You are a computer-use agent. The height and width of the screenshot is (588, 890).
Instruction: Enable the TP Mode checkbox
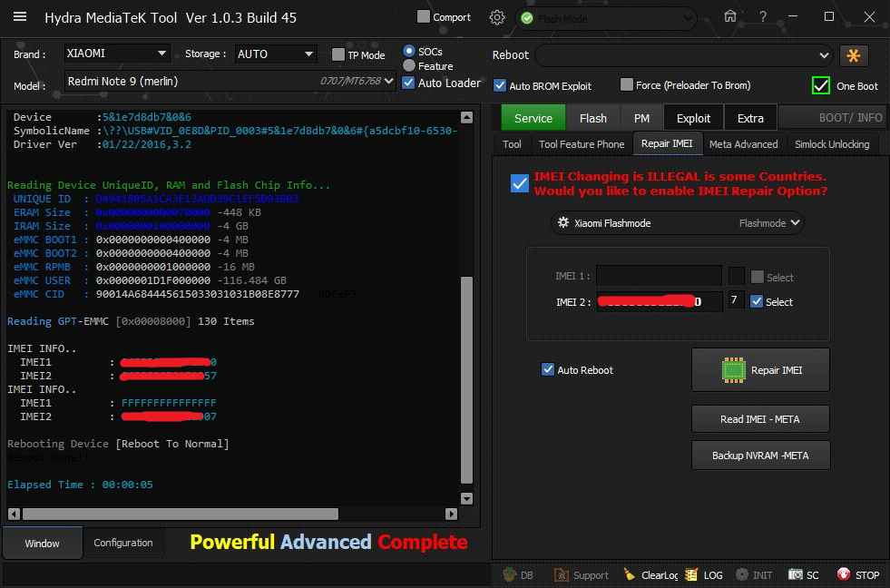338,54
